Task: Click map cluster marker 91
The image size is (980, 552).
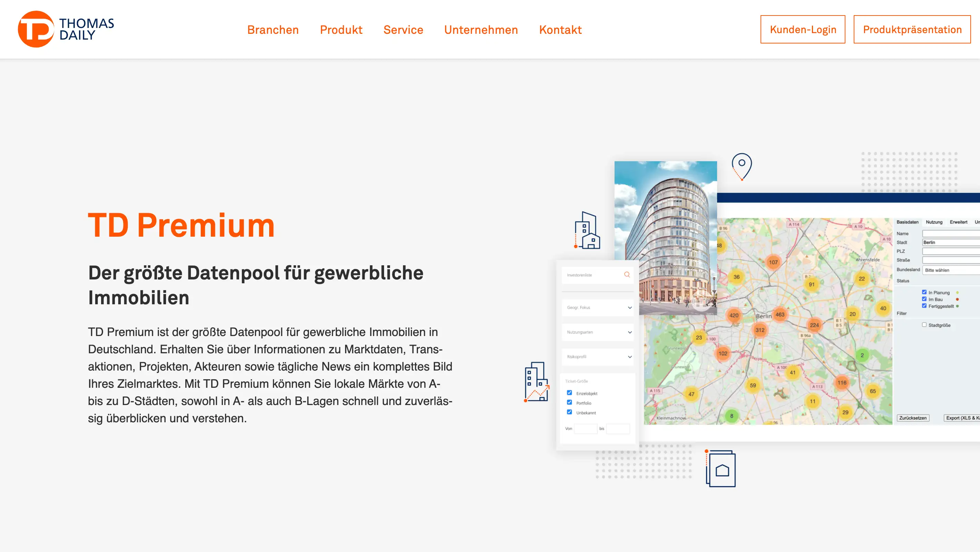Action: coord(812,284)
